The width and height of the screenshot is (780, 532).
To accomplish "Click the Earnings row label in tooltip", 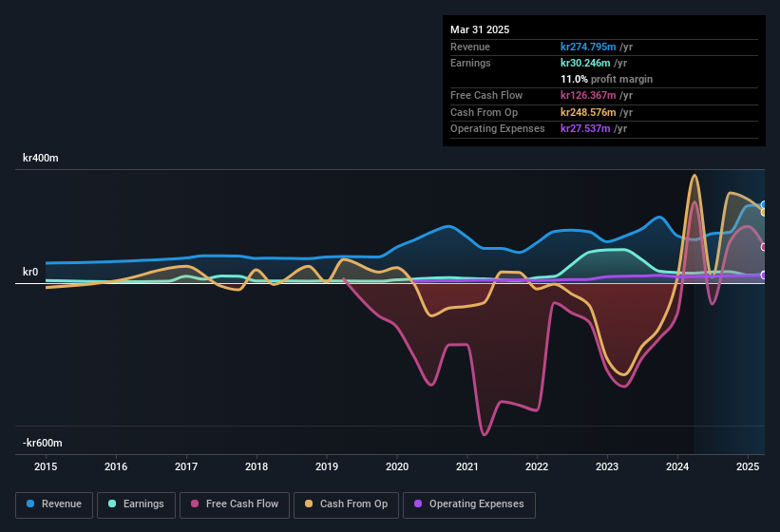I will pyautogui.click(x=470, y=63).
